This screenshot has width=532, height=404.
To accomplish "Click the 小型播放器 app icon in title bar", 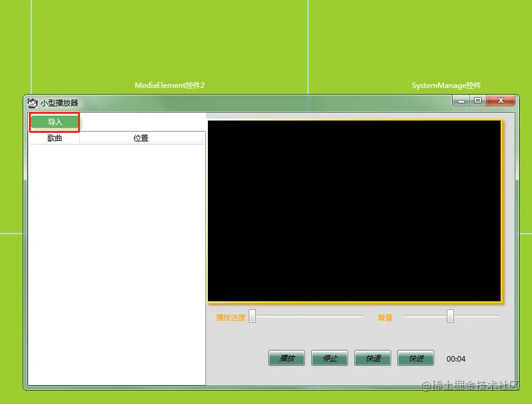I will pos(33,103).
